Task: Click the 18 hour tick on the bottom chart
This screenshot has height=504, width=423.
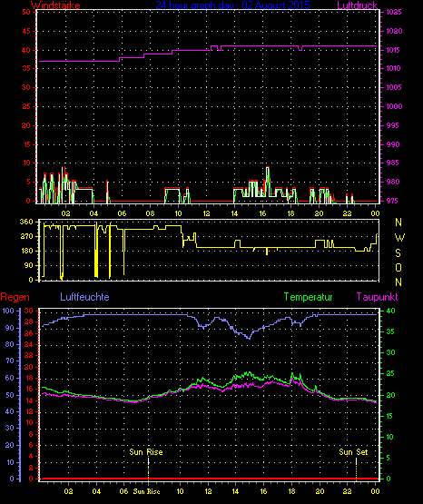Action: click(x=291, y=491)
